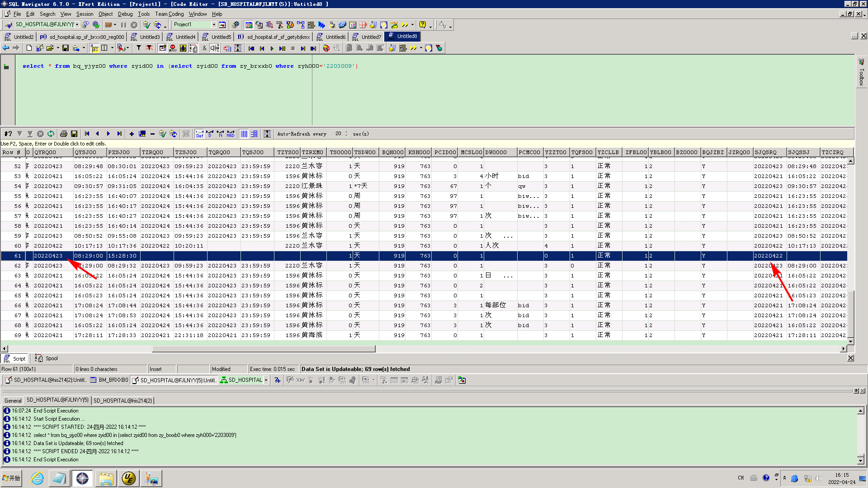Increase Auto-Refresh seconds stepper
Image resolution: width=868 pixels, height=488 pixels.
[x=347, y=132]
